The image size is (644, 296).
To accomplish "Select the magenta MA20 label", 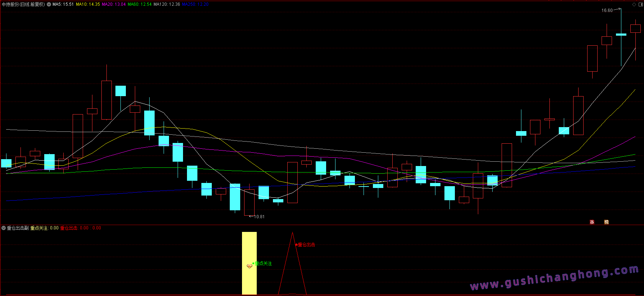I will (x=114, y=4).
